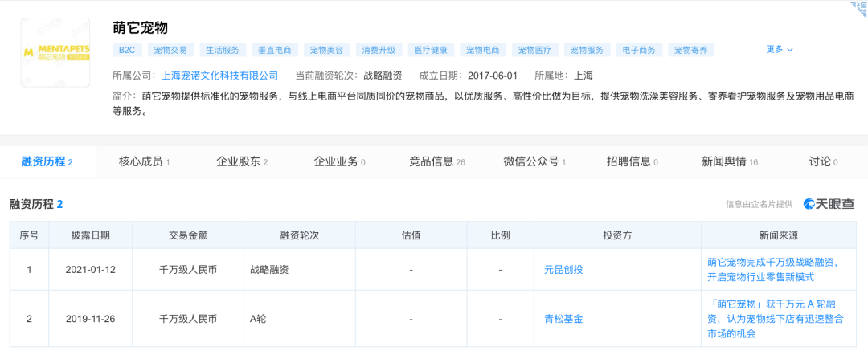Open 上海宠诺文化科技有限公司 company link
The height and width of the screenshot is (351, 868).
tap(219, 76)
